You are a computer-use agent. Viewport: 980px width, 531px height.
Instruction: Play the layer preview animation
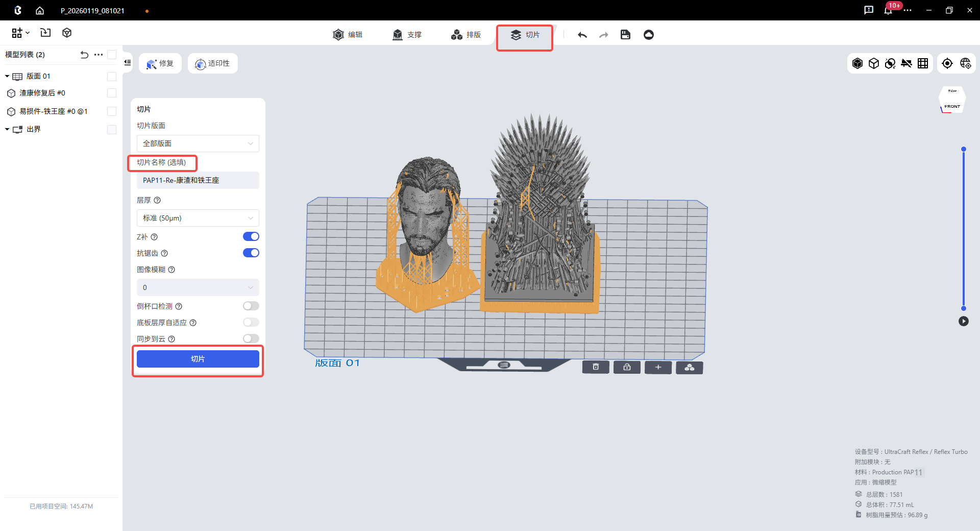[964, 321]
